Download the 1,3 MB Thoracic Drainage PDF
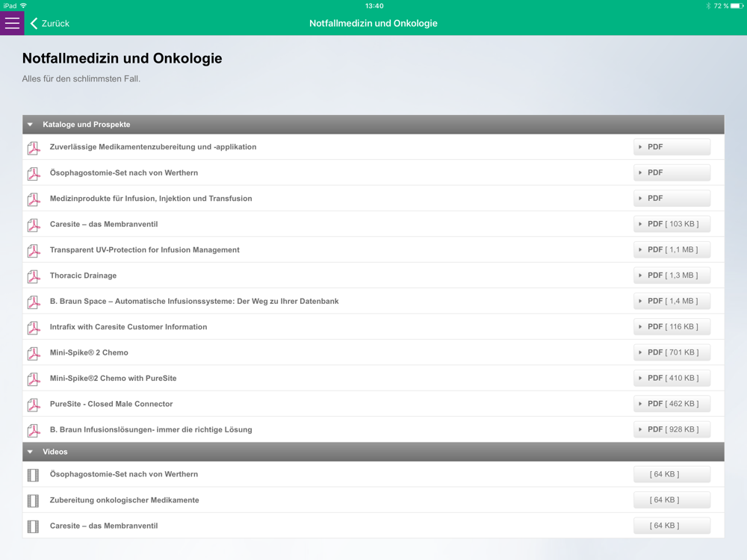The width and height of the screenshot is (747, 560). (672, 276)
